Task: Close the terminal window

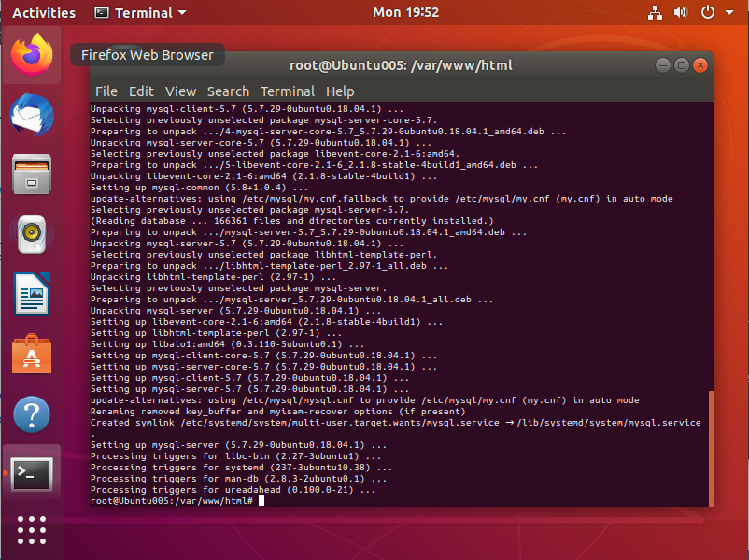Action: (700, 65)
